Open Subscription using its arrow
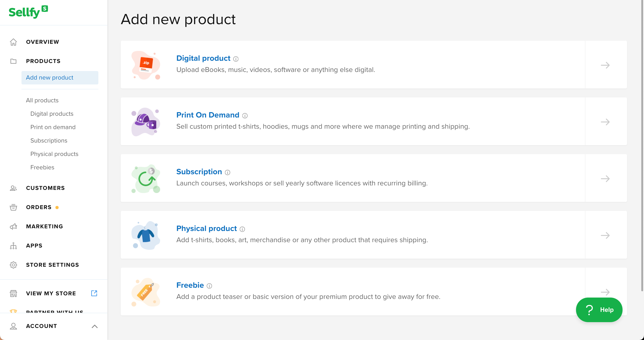Image resolution: width=644 pixels, height=340 pixels. 605,179
